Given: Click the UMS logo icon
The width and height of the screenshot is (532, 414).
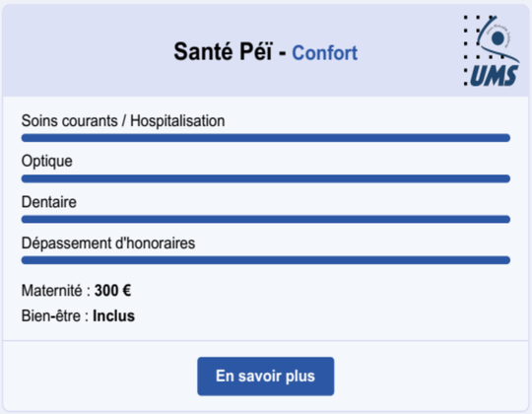Looking at the screenshot, I should pos(491,51).
